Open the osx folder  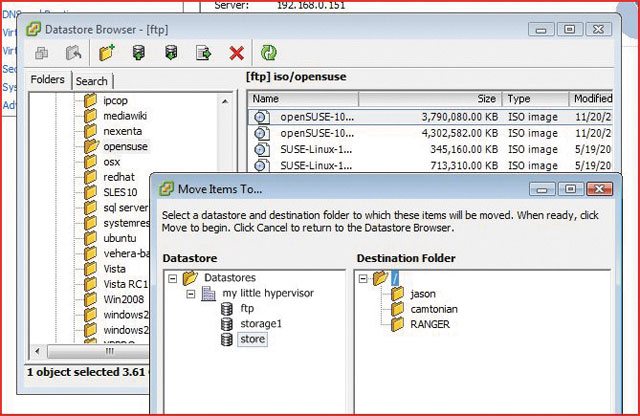pyautogui.click(x=111, y=162)
